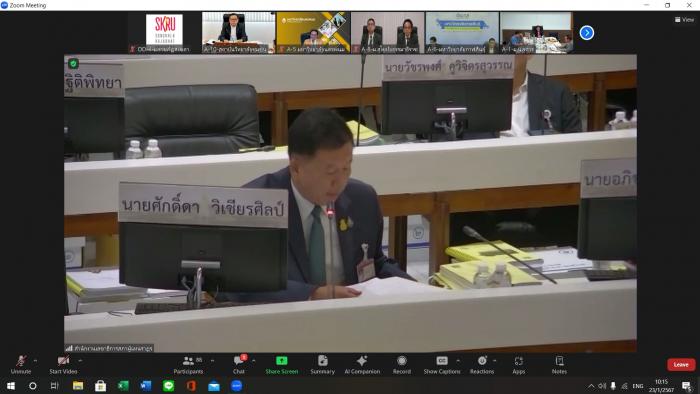The height and width of the screenshot is (394, 700).
Task: Open the meeting Summary
Action: (x=322, y=365)
